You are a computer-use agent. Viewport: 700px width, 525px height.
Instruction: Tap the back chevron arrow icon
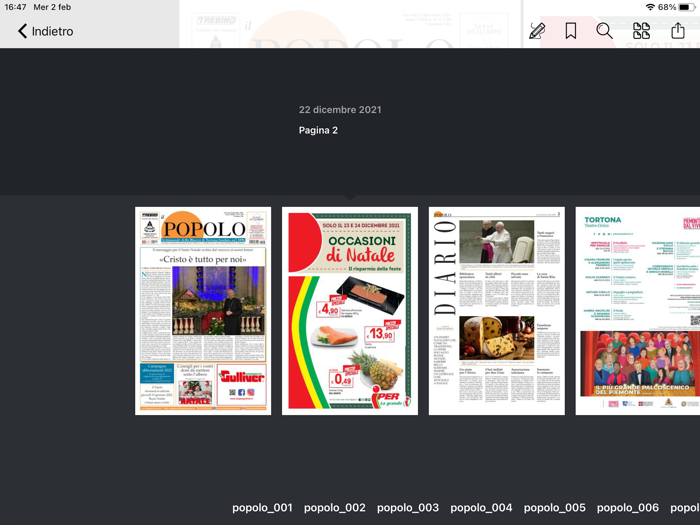point(22,31)
